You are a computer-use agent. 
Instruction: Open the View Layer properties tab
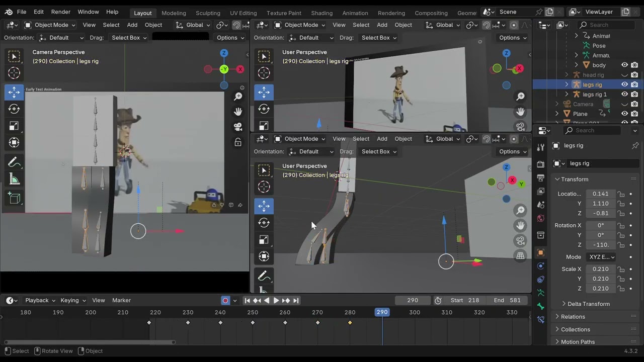pos(541,191)
